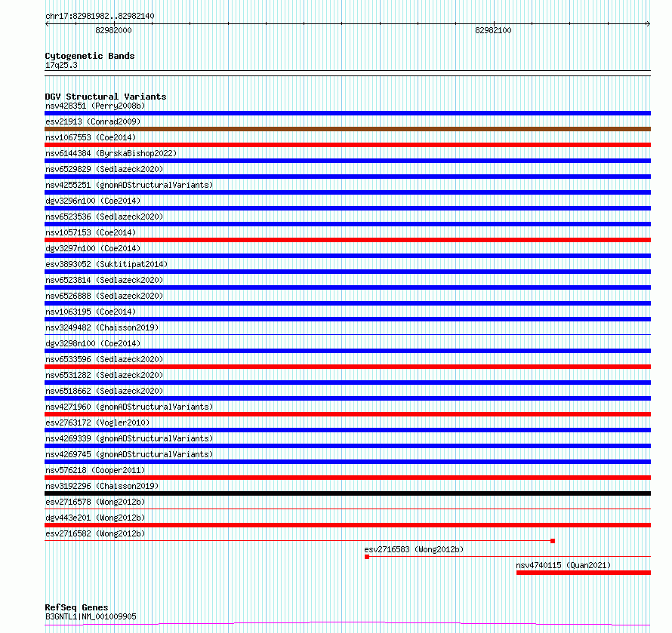Click the red bar under nsv1067553 (Coe2014)
This screenshot has height=633, width=672.
point(347,145)
